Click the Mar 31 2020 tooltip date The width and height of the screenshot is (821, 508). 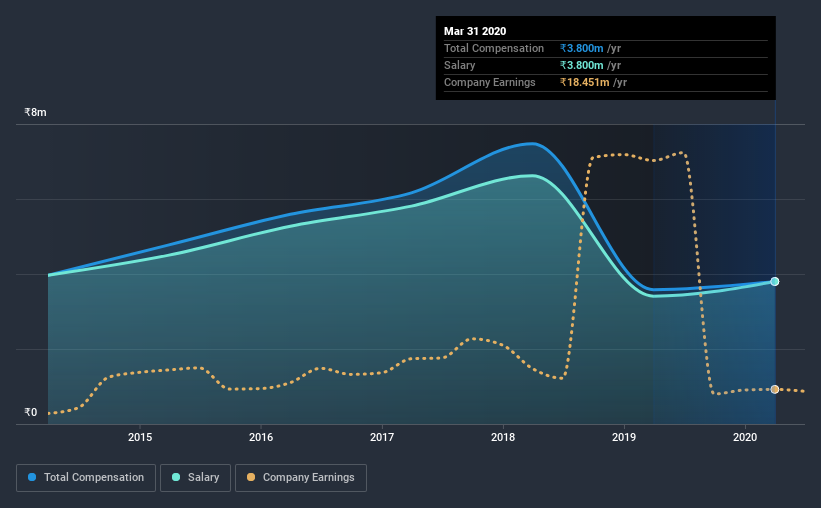coord(475,31)
